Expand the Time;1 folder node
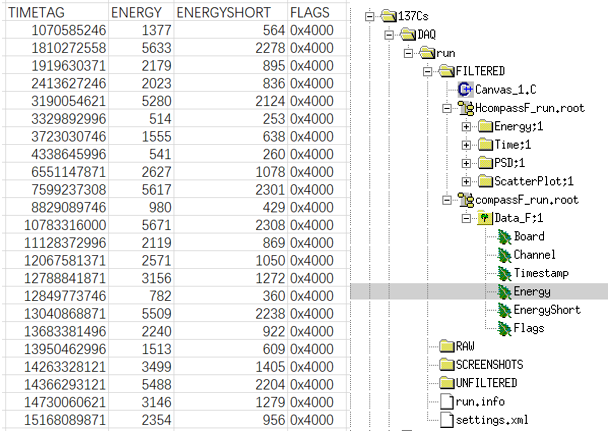This screenshot has width=611, height=434. 466,145
